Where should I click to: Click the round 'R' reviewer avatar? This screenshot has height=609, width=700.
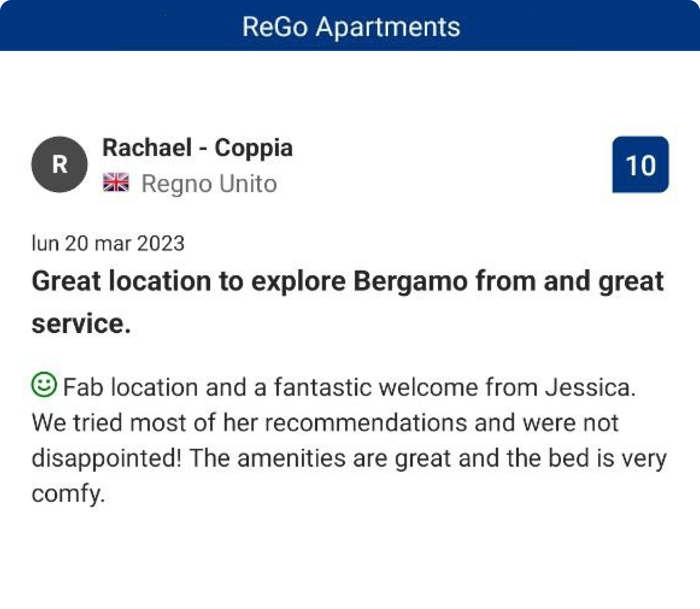59,165
